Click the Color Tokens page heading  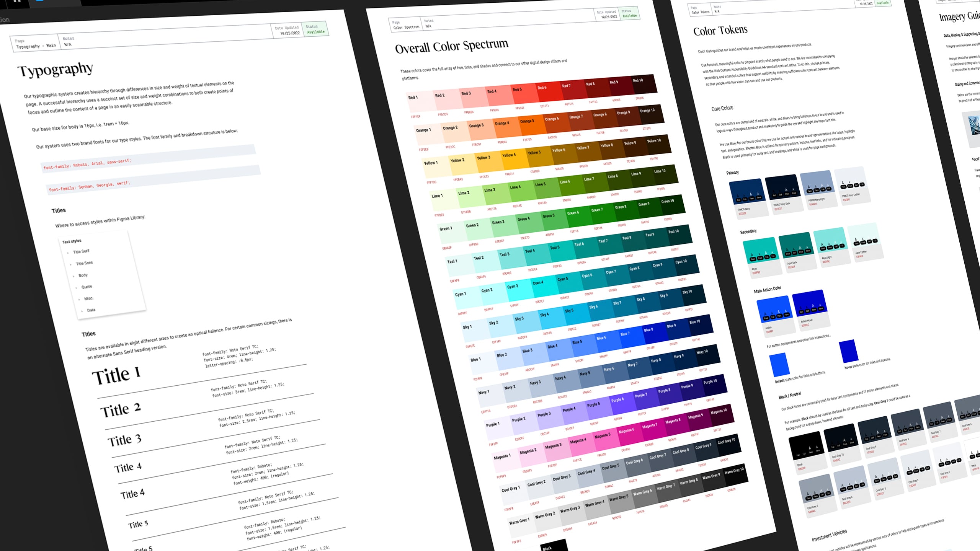pos(720,30)
